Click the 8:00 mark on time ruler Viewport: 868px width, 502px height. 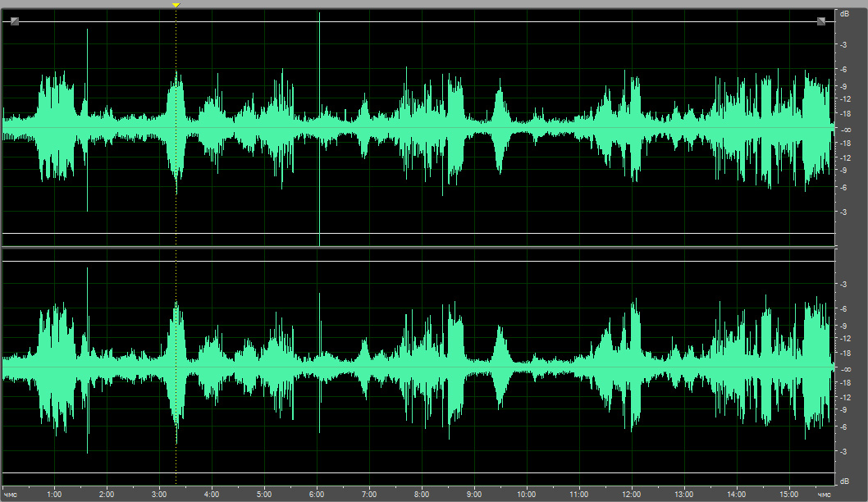(422, 495)
